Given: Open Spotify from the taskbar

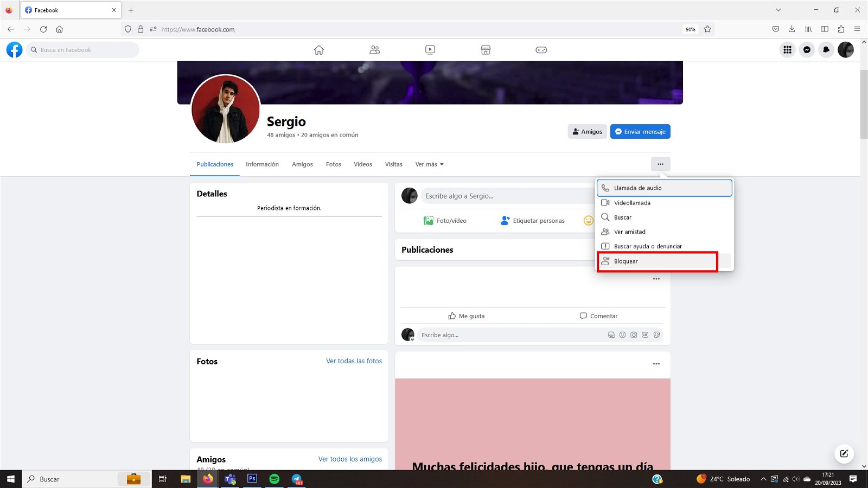Looking at the screenshot, I should tap(274, 479).
